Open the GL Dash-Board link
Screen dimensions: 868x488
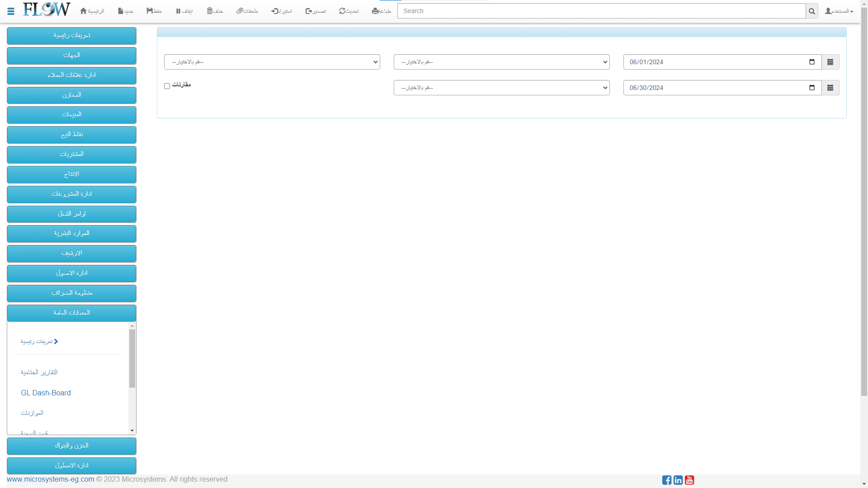pyautogui.click(x=46, y=393)
